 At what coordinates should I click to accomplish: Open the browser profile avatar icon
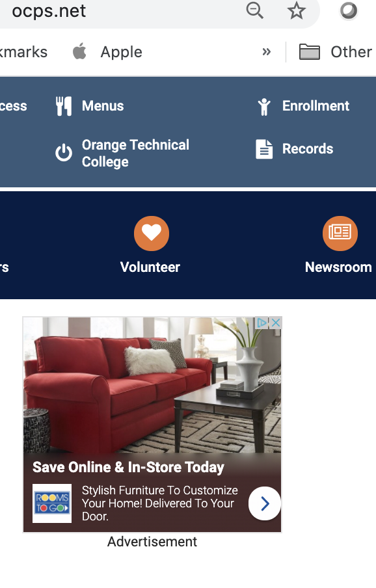pyautogui.click(x=349, y=10)
